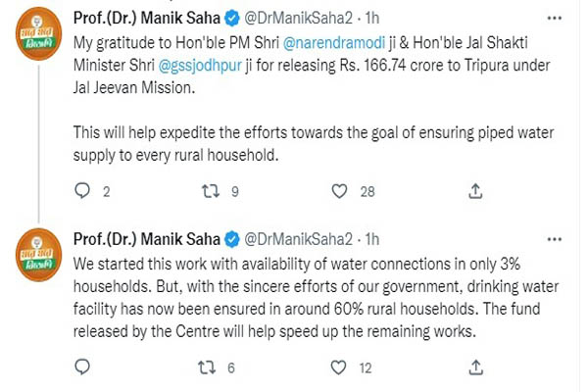This screenshot has height=392, width=588.
Task: Click Prof.(Dr.) Manik Saha name on first tweet
Action: coord(147,18)
